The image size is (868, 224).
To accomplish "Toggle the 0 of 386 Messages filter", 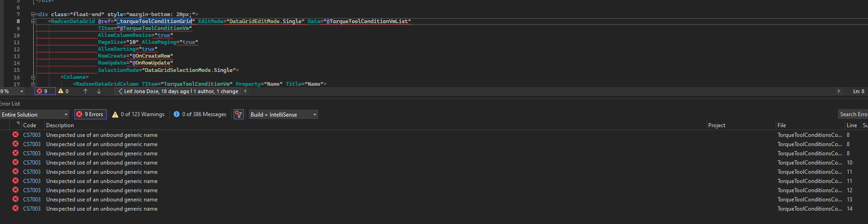I will pyautogui.click(x=200, y=114).
